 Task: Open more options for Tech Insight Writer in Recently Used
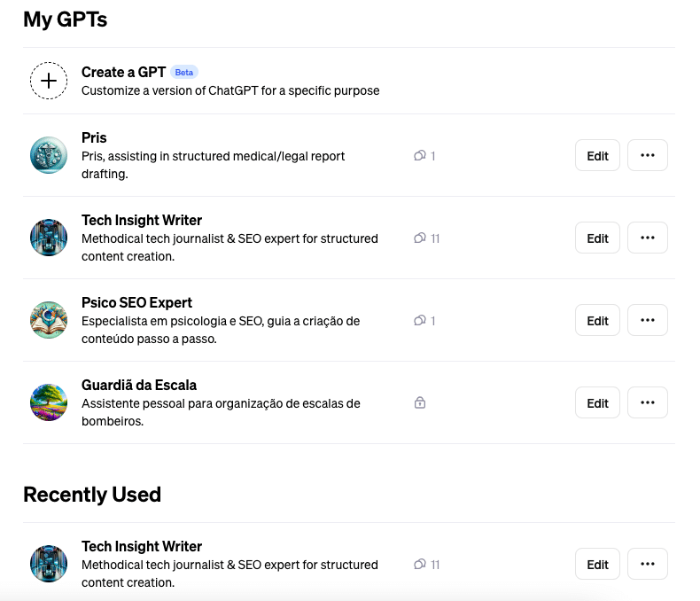point(647,564)
